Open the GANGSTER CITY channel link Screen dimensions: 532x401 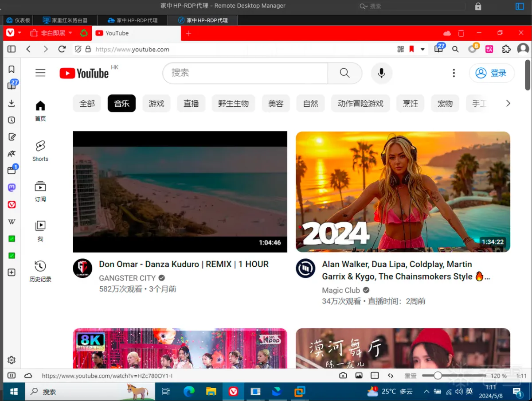[127, 278]
